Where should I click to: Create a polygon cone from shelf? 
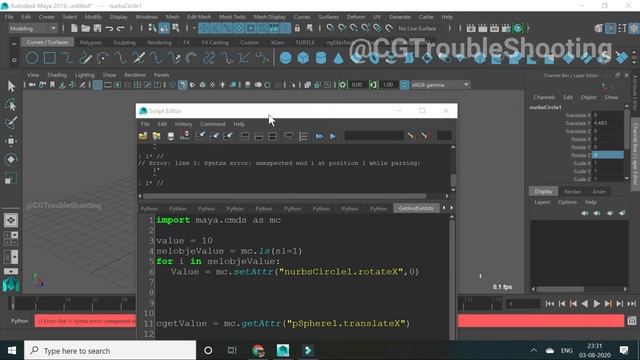(338, 58)
